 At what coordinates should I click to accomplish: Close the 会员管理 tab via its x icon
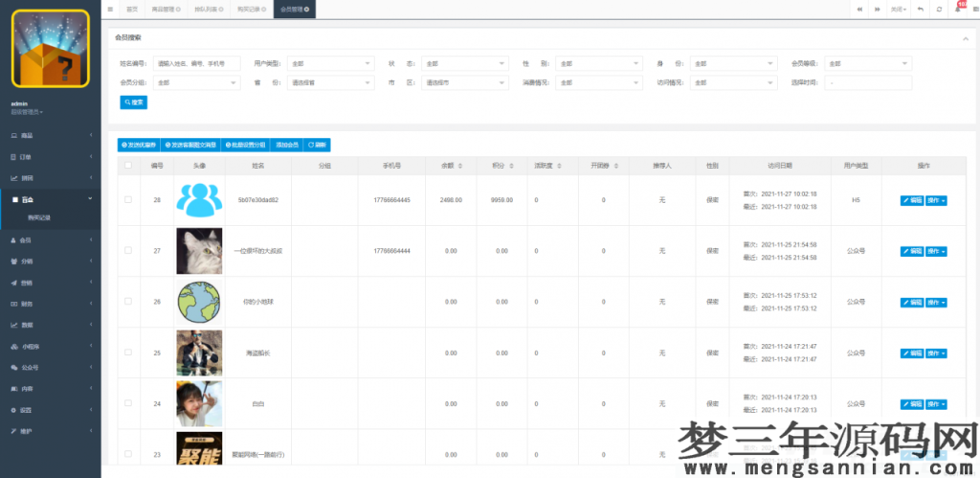point(306,9)
